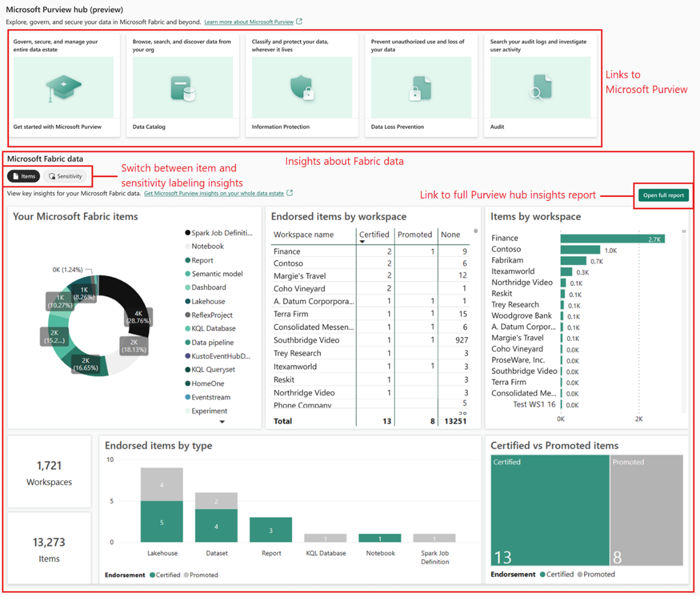Screen dimensions: 700x596
Task: Open the Information Protection card label
Action: coord(280,127)
